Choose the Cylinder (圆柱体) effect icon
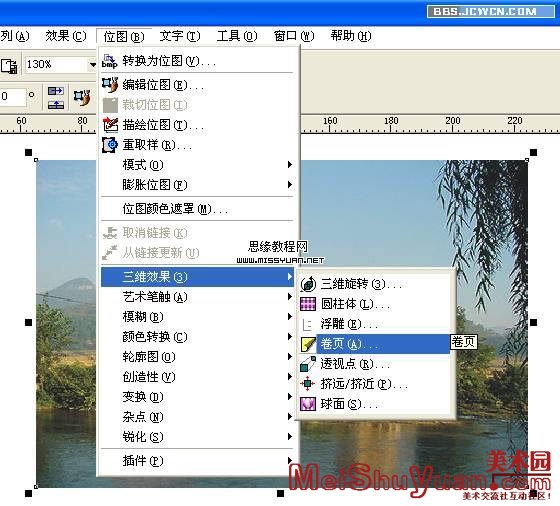Viewport: 560px width, 506px height. (x=308, y=304)
